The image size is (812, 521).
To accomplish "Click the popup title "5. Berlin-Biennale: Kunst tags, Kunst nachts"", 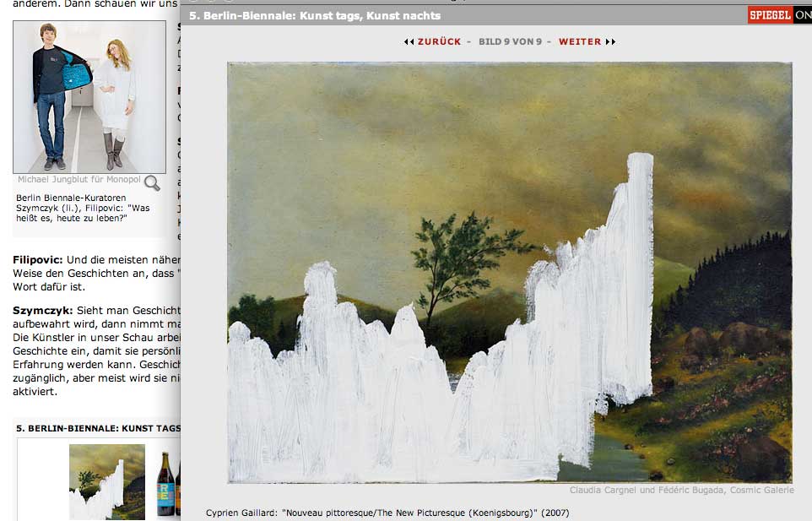I will click(315, 15).
